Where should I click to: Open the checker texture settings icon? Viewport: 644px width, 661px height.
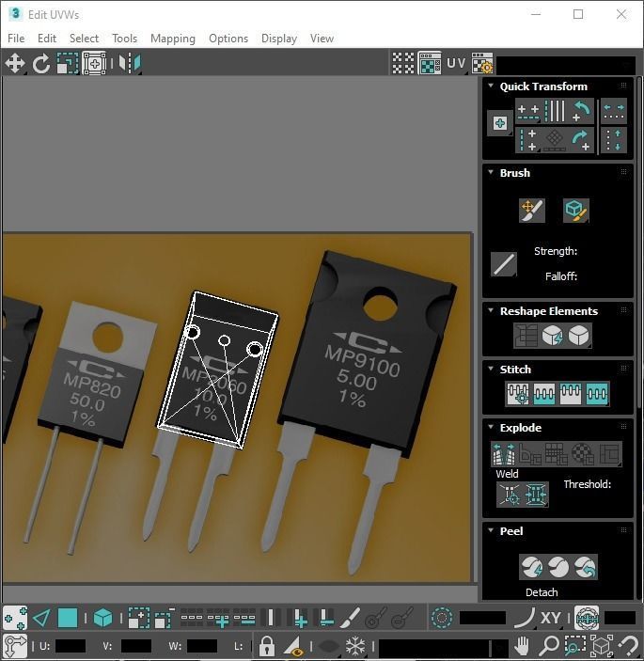tap(482, 64)
